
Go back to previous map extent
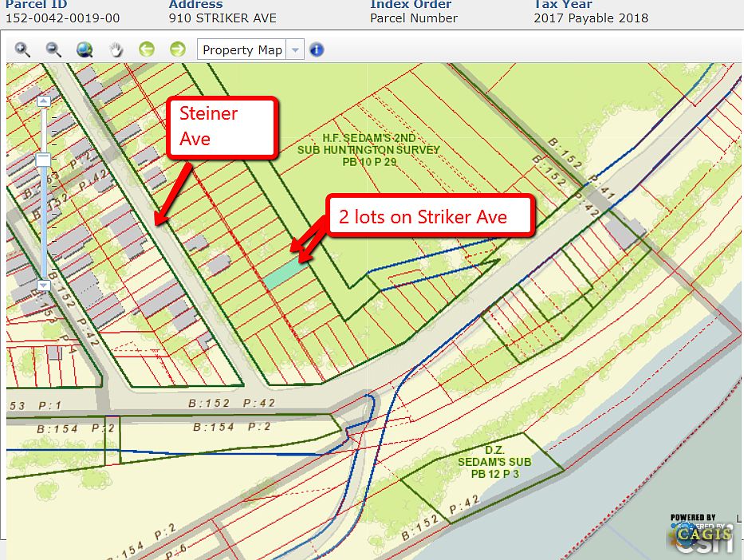point(147,49)
